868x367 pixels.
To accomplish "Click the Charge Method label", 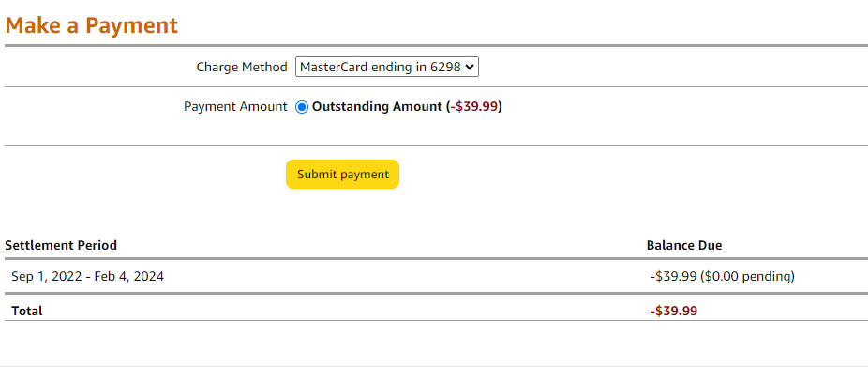I will [242, 67].
